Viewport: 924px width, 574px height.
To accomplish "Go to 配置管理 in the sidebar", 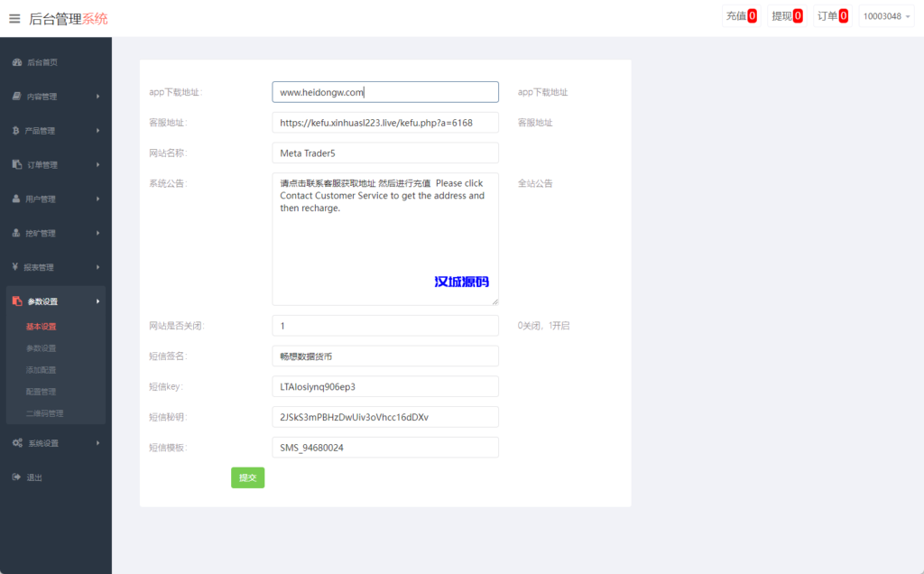I will [41, 392].
